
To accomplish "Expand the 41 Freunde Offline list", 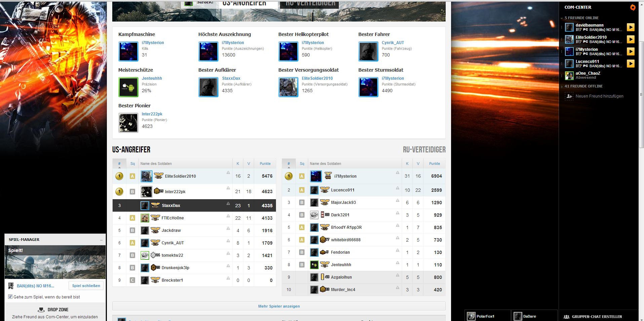I will click(x=562, y=86).
